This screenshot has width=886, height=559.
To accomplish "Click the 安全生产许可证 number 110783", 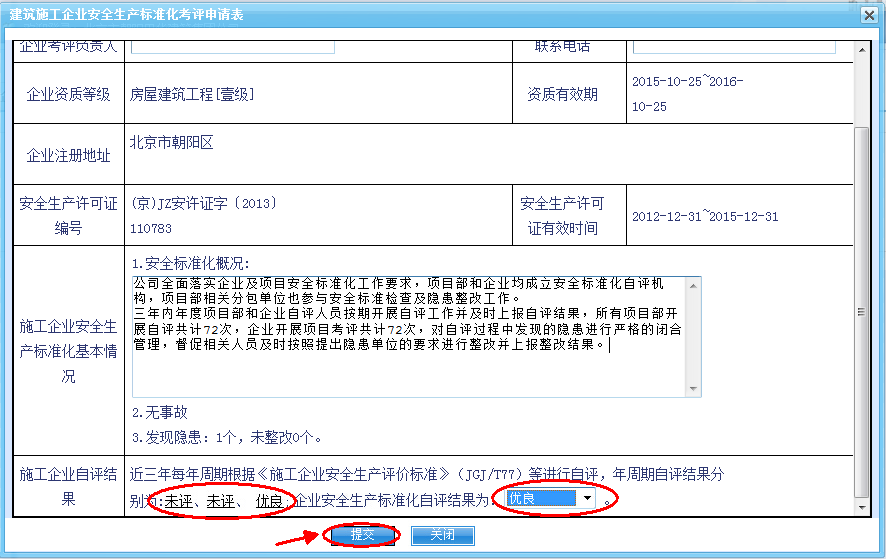I will pos(151,229).
